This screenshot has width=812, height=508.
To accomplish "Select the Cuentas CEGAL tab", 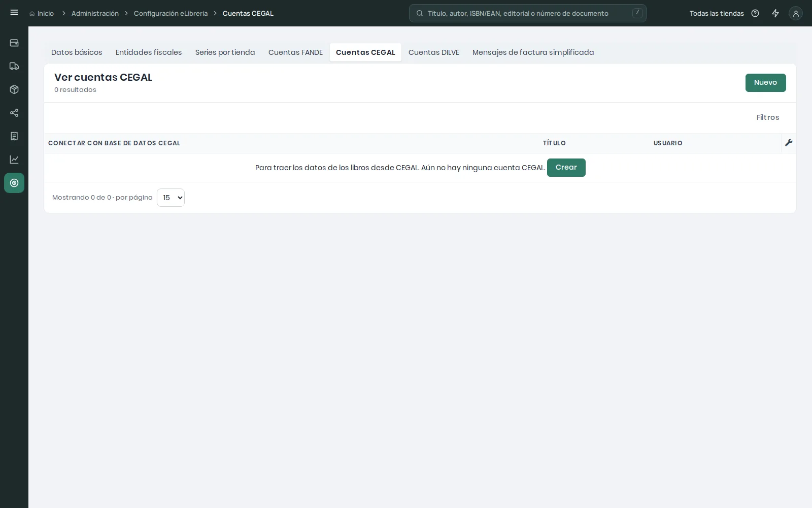I will tap(365, 52).
